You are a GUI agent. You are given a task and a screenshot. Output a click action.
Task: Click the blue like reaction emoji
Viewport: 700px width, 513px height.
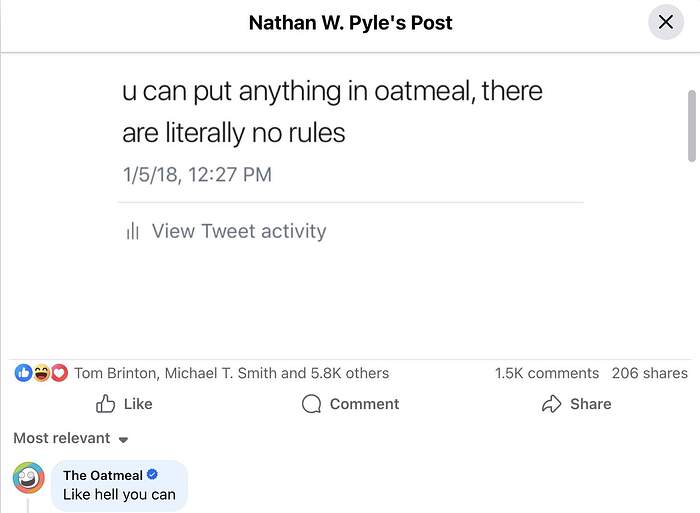pos(24,373)
